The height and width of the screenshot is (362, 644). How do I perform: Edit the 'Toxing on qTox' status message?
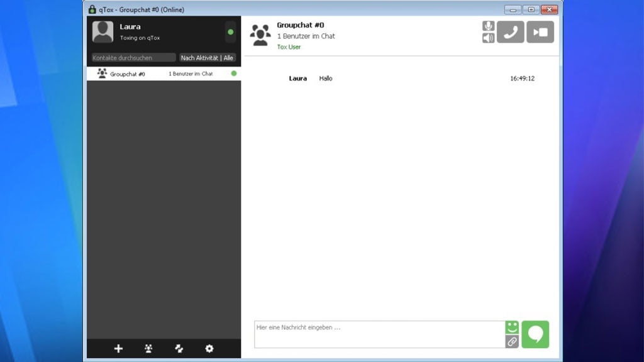pos(140,38)
